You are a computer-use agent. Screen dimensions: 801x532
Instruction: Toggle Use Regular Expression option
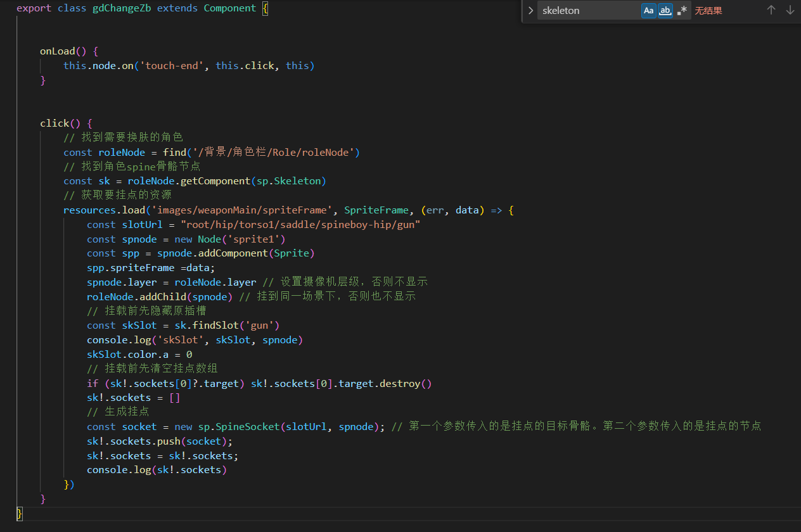(682, 10)
